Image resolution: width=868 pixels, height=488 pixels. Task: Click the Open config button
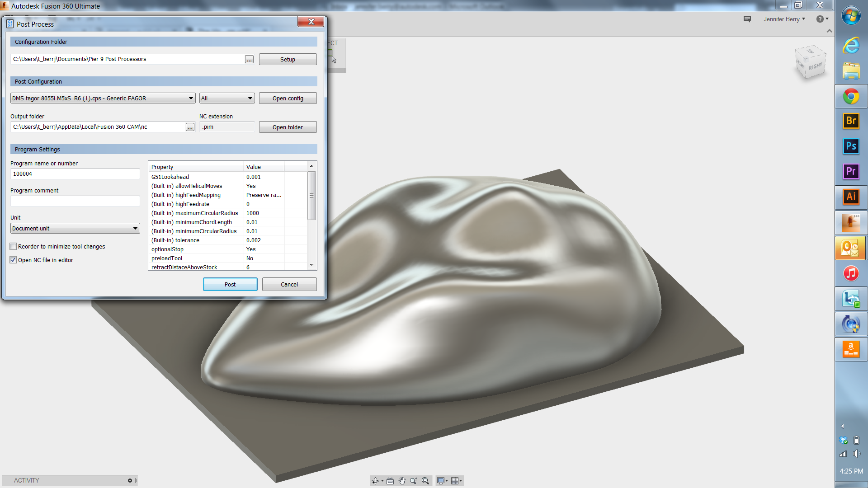pos(288,98)
